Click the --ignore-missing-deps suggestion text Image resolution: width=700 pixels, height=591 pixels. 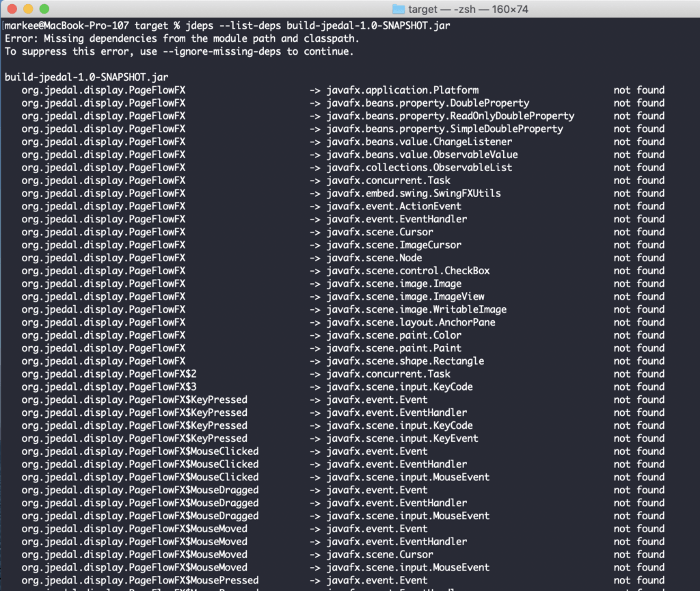point(219,51)
